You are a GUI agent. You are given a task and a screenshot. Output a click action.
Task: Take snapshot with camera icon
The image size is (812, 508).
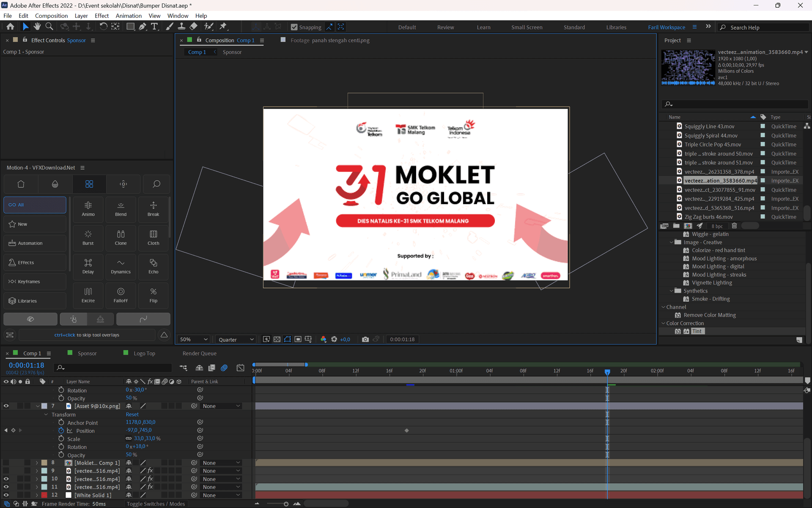(x=365, y=339)
